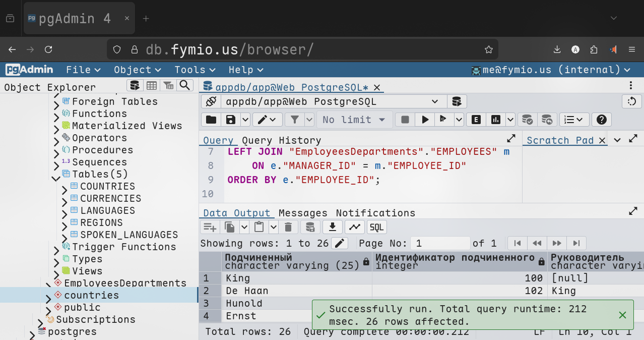Click Search Objects magnifier in Object Explorer

(x=185, y=85)
